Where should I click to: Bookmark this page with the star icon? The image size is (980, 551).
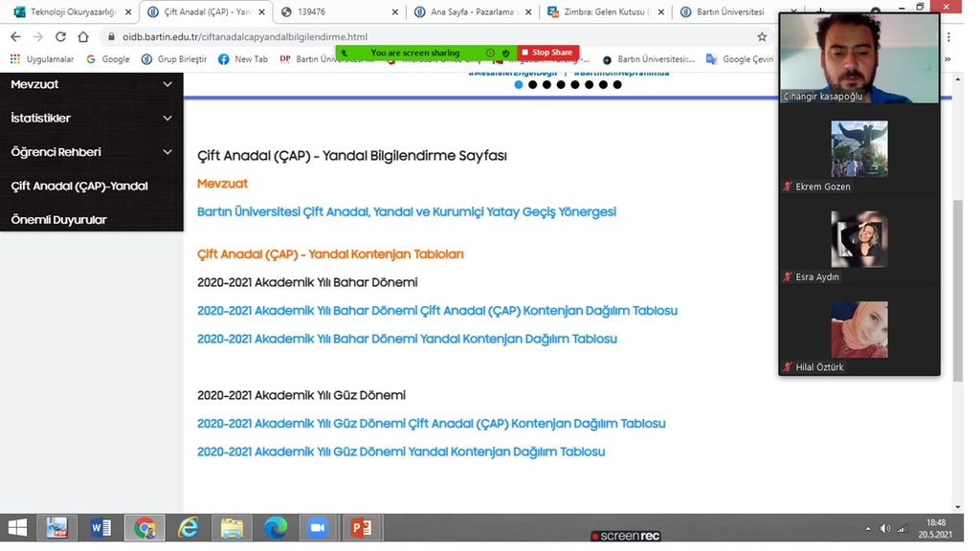pos(762,36)
